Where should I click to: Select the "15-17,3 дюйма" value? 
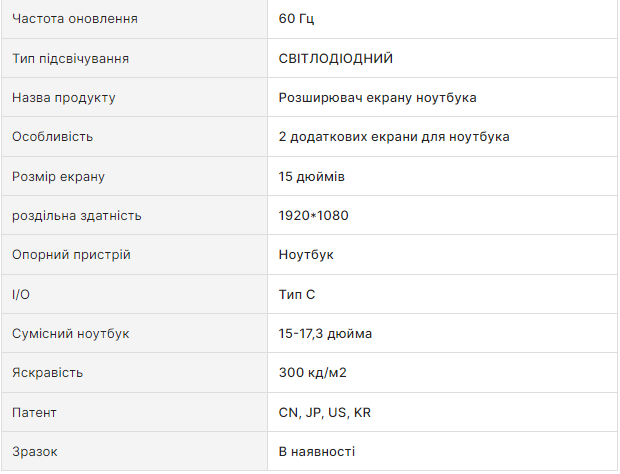(x=325, y=334)
